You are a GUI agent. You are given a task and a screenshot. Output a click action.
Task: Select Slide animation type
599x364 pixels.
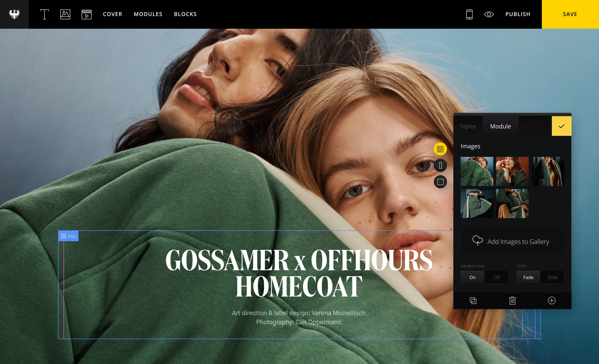click(x=552, y=278)
